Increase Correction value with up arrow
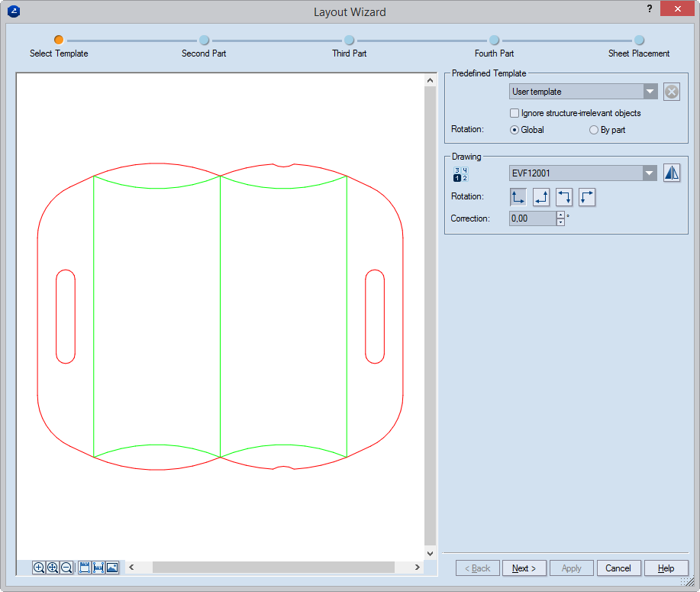The height and width of the screenshot is (592, 700). point(561,215)
